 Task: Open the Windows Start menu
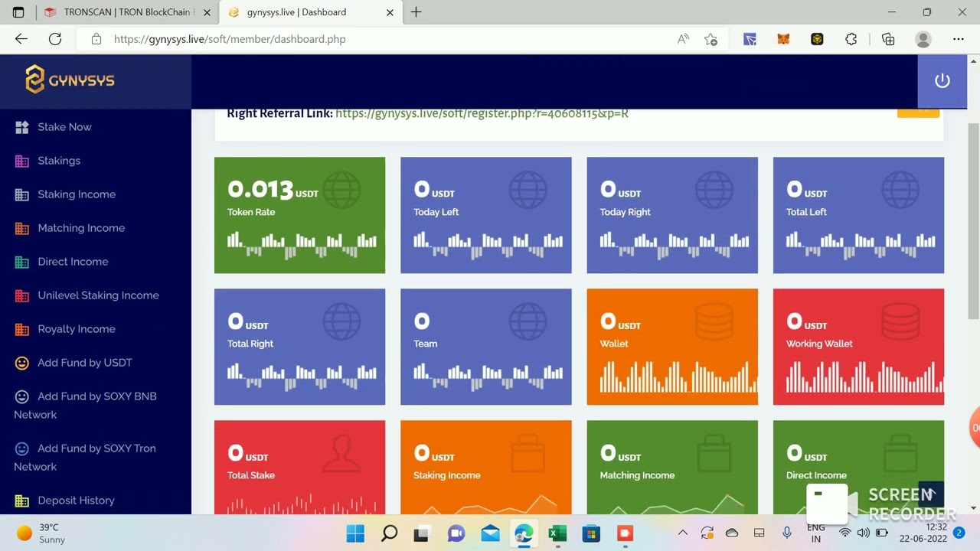point(355,533)
